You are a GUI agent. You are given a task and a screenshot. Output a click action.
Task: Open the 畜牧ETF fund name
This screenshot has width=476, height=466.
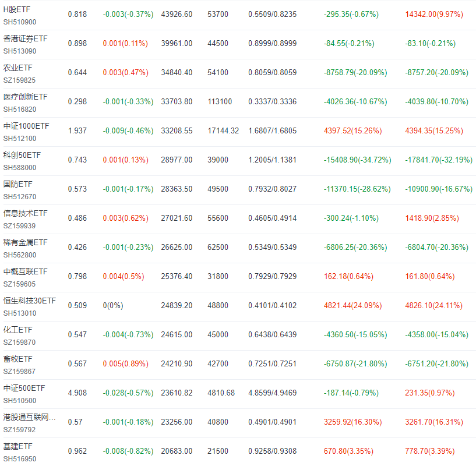pos(17,359)
